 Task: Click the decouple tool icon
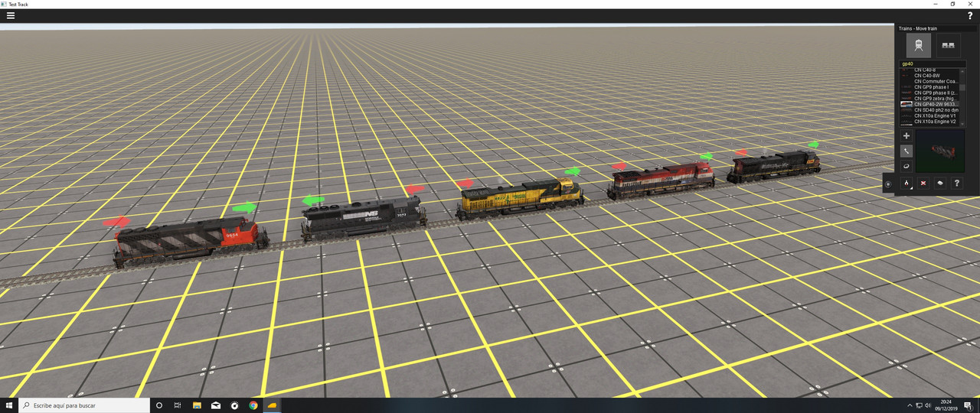click(x=906, y=184)
